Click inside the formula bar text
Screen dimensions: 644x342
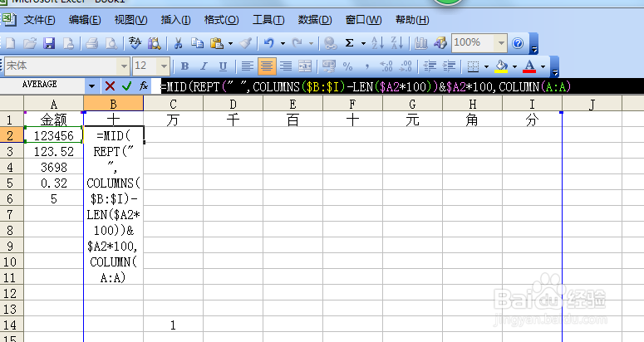point(366,86)
